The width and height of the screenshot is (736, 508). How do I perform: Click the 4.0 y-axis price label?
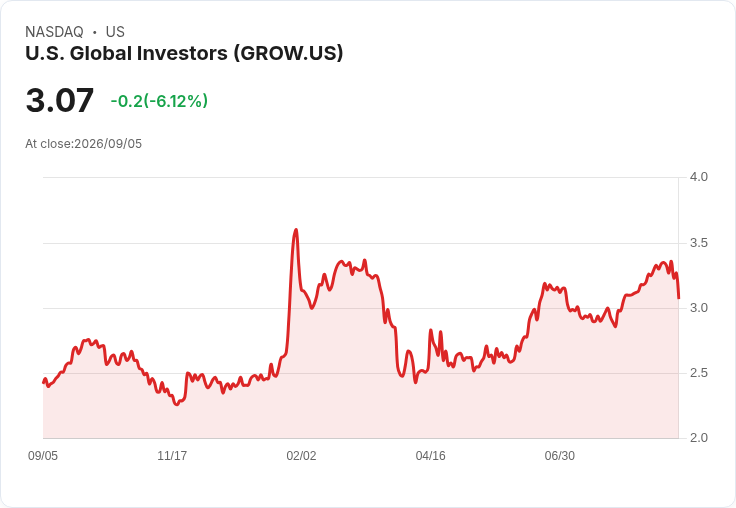(698, 177)
